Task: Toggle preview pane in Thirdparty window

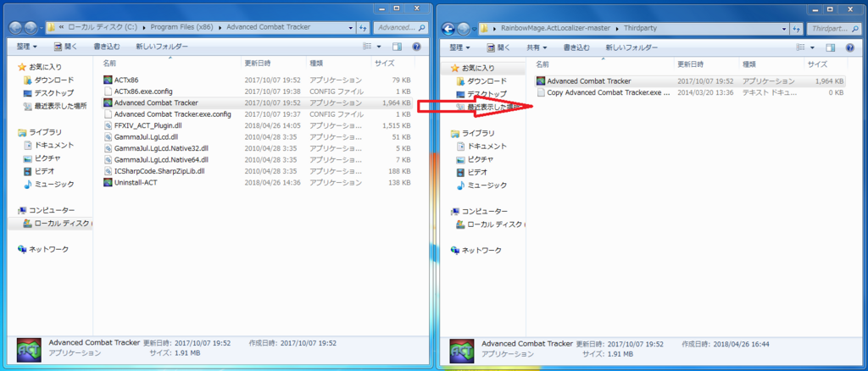Action: pyautogui.click(x=831, y=47)
